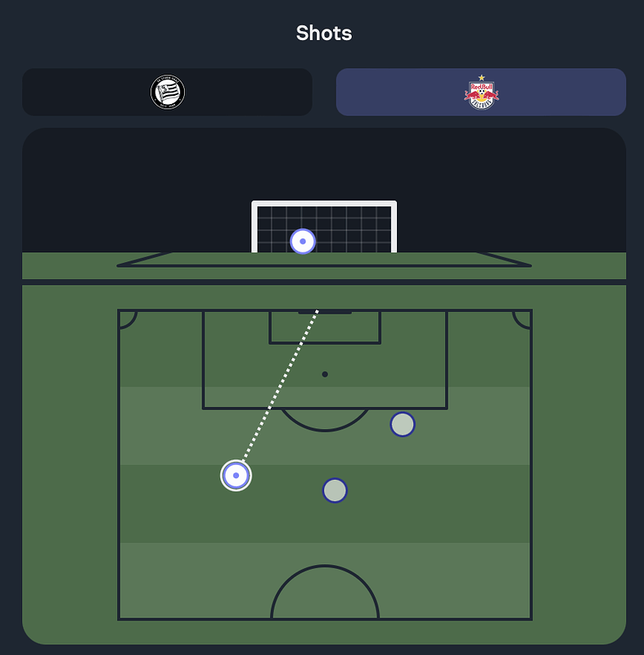The image size is (644, 655).
Task: Click the top-right corner arc of pitch
Action: 522,320
